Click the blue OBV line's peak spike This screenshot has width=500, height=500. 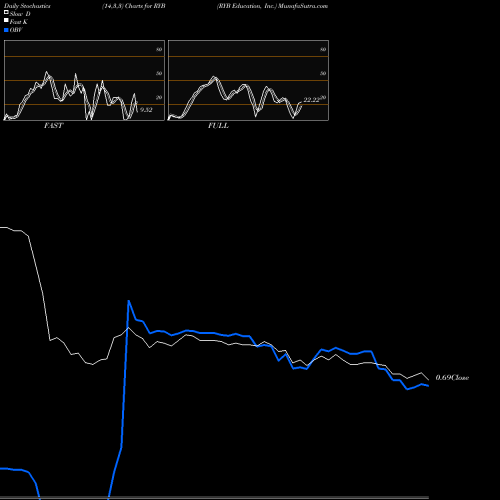coord(129,301)
